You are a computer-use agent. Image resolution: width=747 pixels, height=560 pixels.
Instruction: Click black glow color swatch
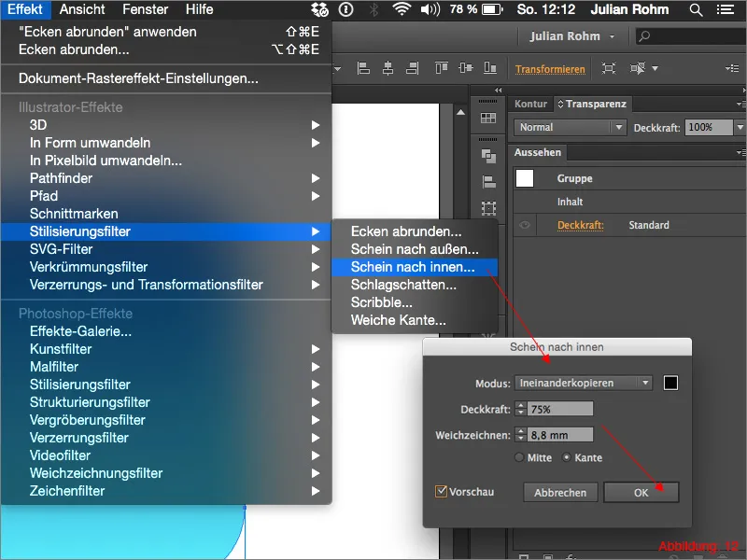pos(670,383)
